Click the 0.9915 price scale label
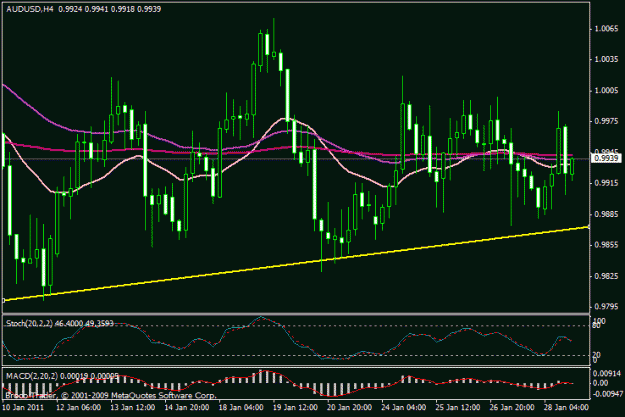Screen dimensions: 625x417 606,183
